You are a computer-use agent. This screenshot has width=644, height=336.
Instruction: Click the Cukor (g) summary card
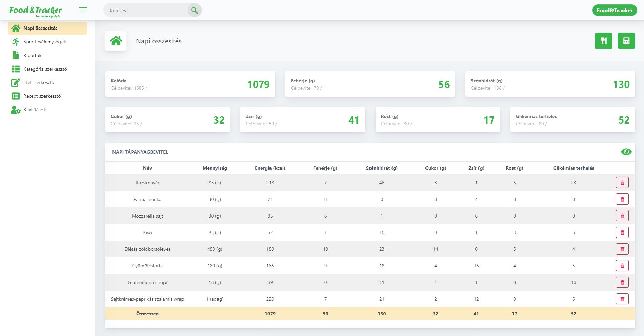point(168,119)
